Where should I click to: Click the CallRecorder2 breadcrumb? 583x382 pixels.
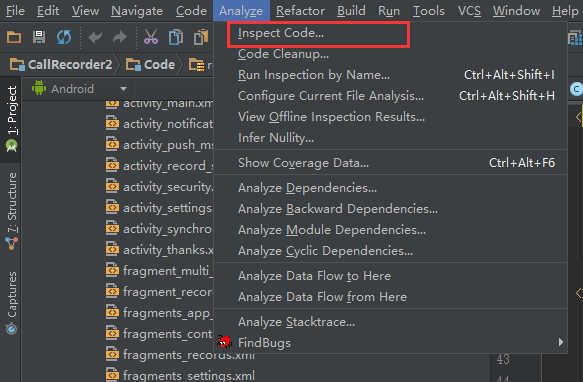[x=70, y=65]
